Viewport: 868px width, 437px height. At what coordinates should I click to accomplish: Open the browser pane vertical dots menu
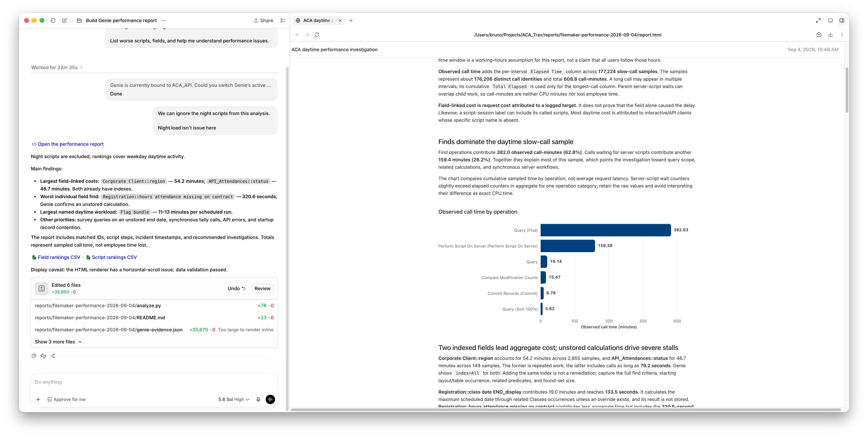(842, 35)
